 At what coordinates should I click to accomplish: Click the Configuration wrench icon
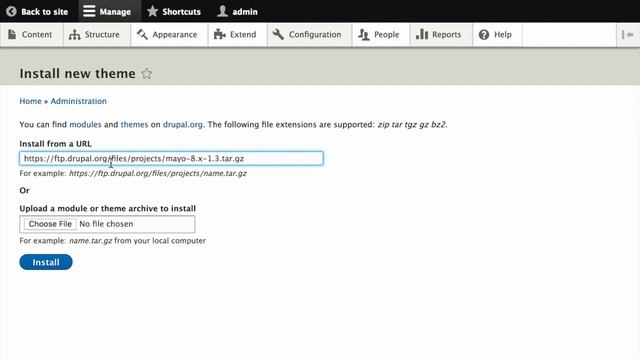point(278,35)
